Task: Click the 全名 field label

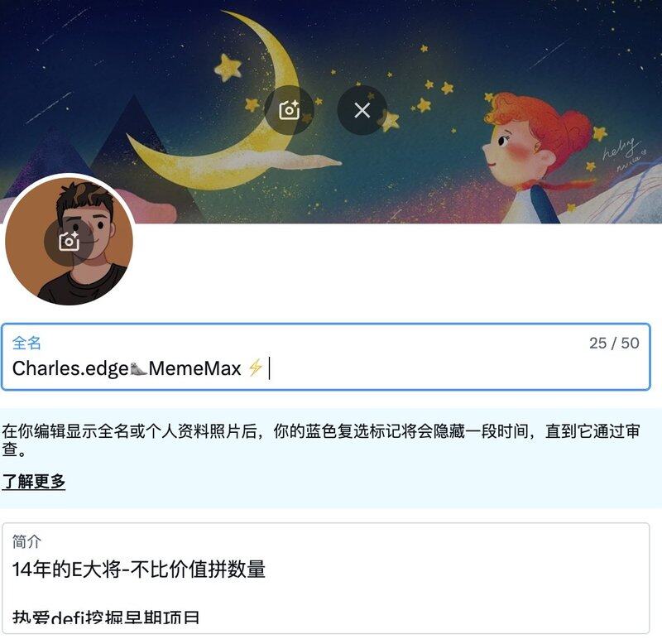Action: 26,343
